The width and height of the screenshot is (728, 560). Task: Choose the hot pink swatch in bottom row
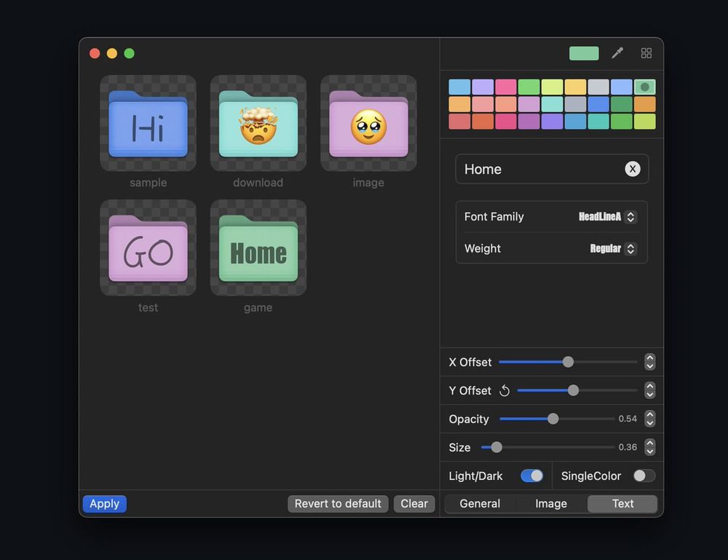[x=506, y=121]
